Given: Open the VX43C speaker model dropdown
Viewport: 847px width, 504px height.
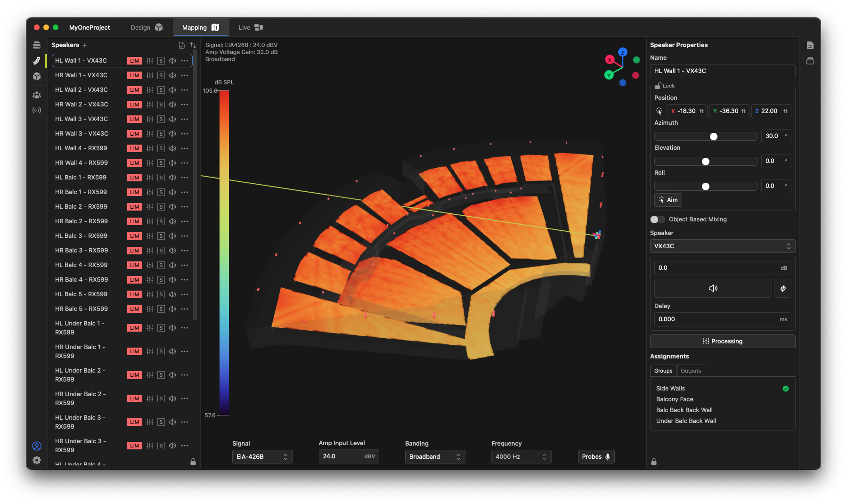Looking at the screenshot, I should (x=722, y=246).
